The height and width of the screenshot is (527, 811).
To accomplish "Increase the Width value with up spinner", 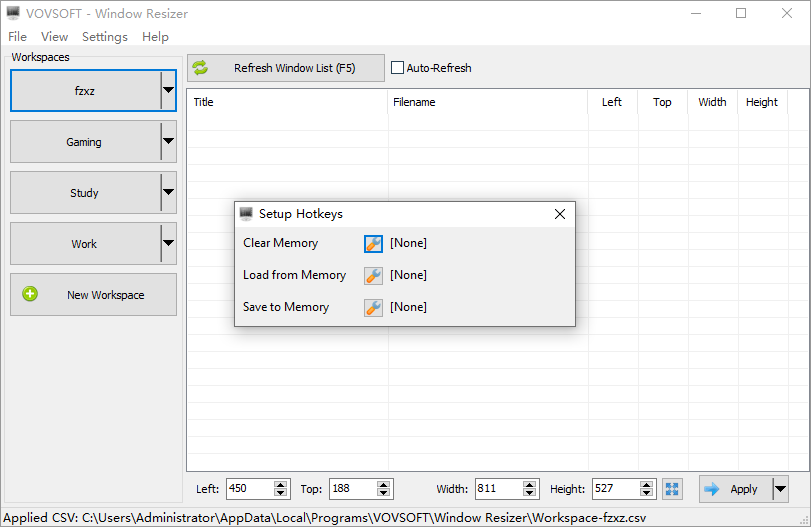I will click(x=529, y=485).
